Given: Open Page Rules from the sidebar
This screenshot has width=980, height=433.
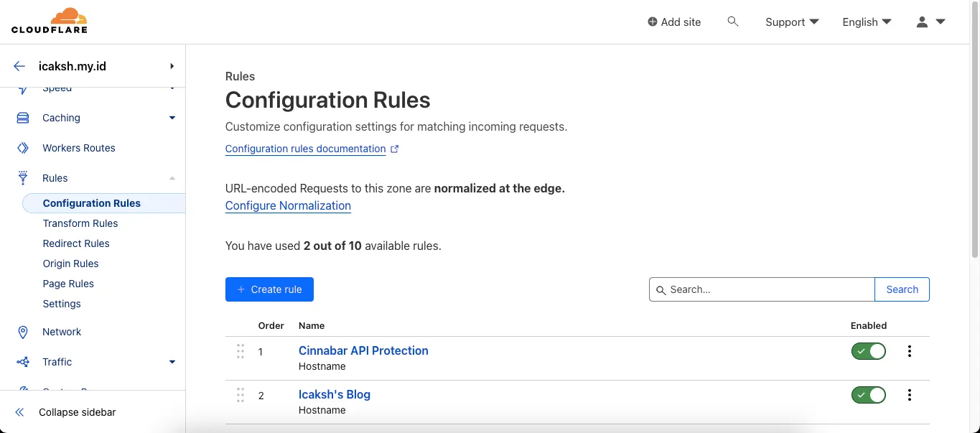Looking at the screenshot, I should pos(68,284).
